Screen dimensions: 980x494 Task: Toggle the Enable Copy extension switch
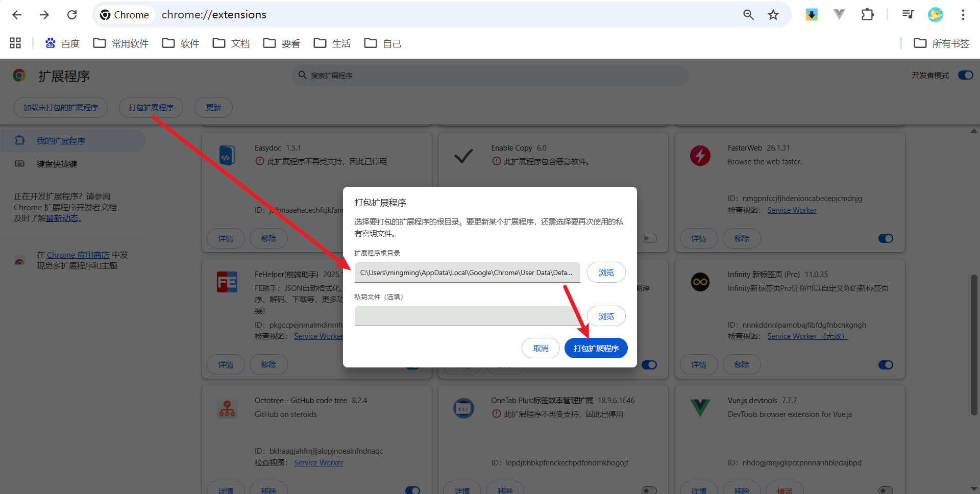tap(649, 238)
